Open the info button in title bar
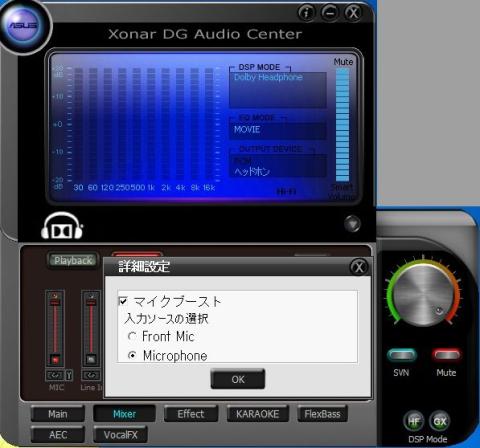This screenshot has width=480, height=448. (x=306, y=13)
